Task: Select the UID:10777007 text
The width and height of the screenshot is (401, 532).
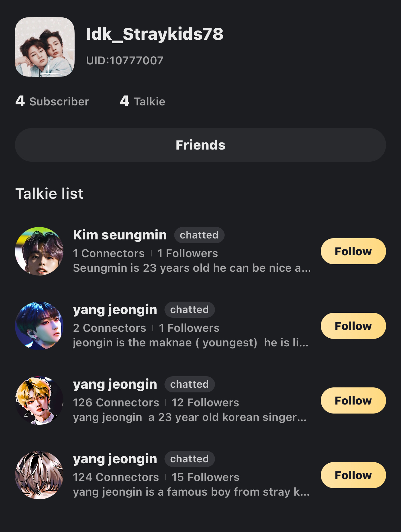Action: (x=125, y=61)
